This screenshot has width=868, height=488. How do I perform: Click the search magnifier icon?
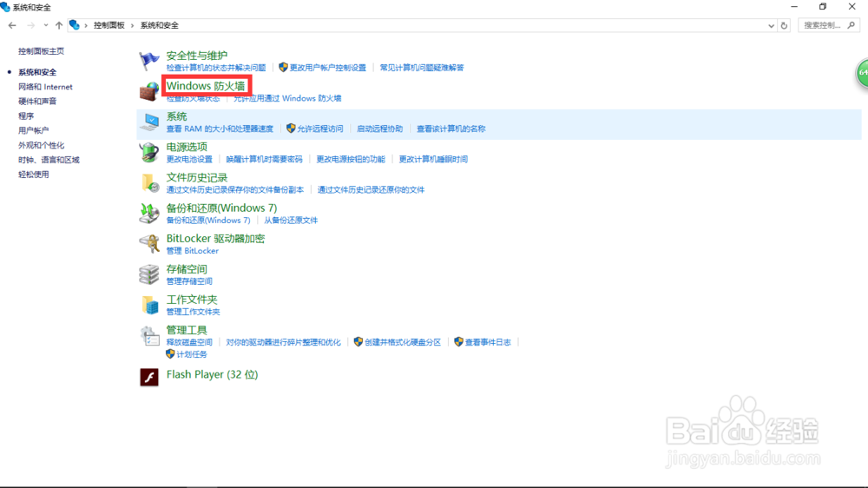coord(852,25)
